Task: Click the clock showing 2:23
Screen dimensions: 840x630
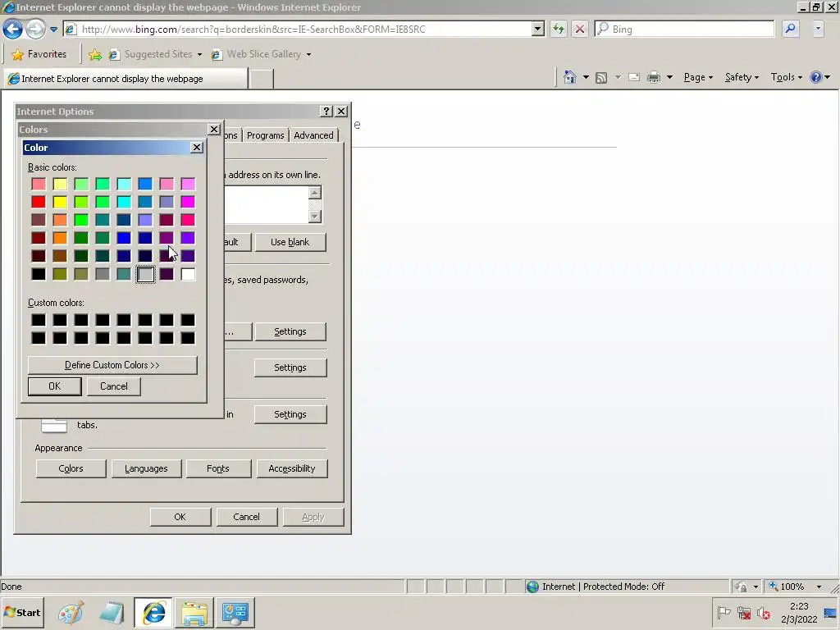Action: click(x=799, y=606)
